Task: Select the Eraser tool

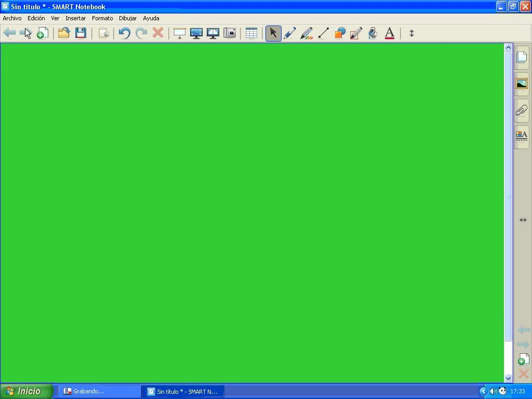Action: click(x=356, y=33)
